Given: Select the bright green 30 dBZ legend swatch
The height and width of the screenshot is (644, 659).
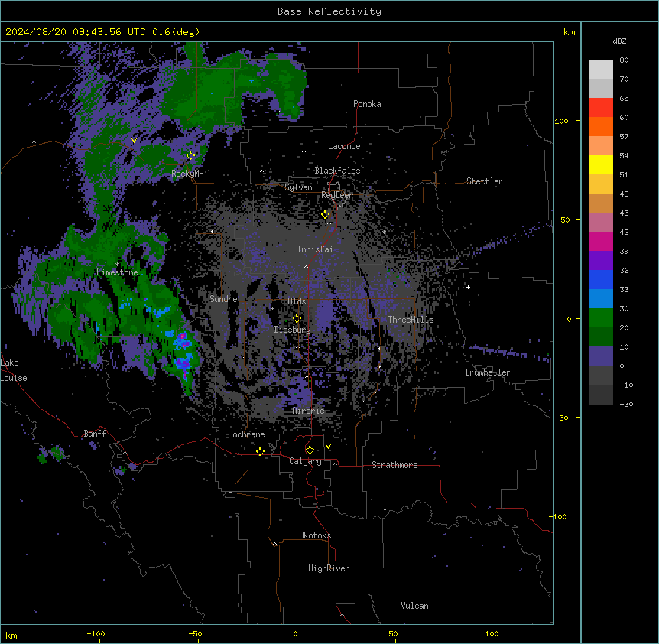Looking at the screenshot, I should click(601, 318).
